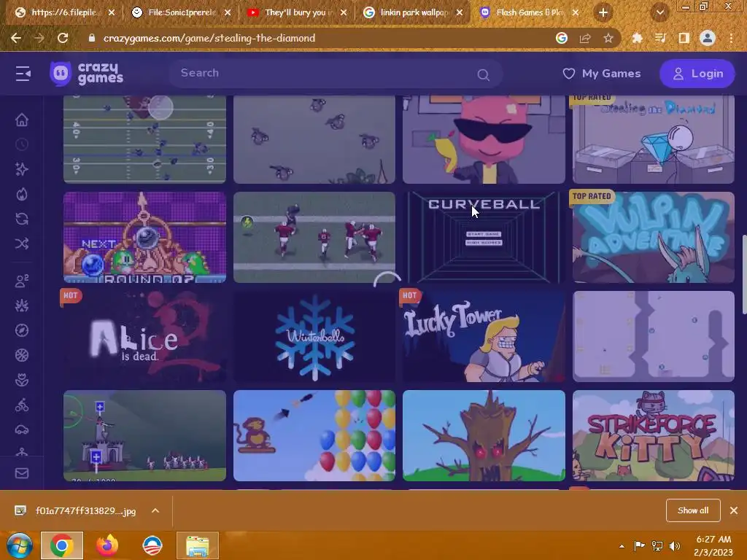
Task: Open Chrome extensions puzzle icon
Action: pos(637,38)
